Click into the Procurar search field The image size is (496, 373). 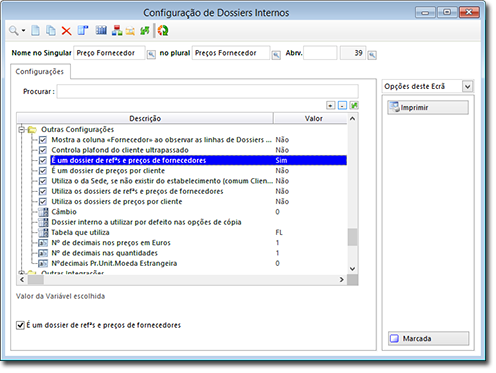point(207,91)
